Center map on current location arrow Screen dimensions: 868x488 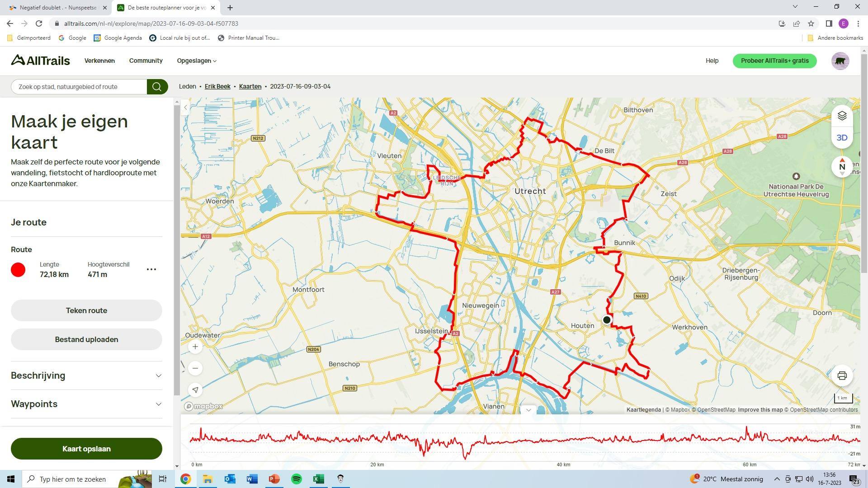pos(195,389)
